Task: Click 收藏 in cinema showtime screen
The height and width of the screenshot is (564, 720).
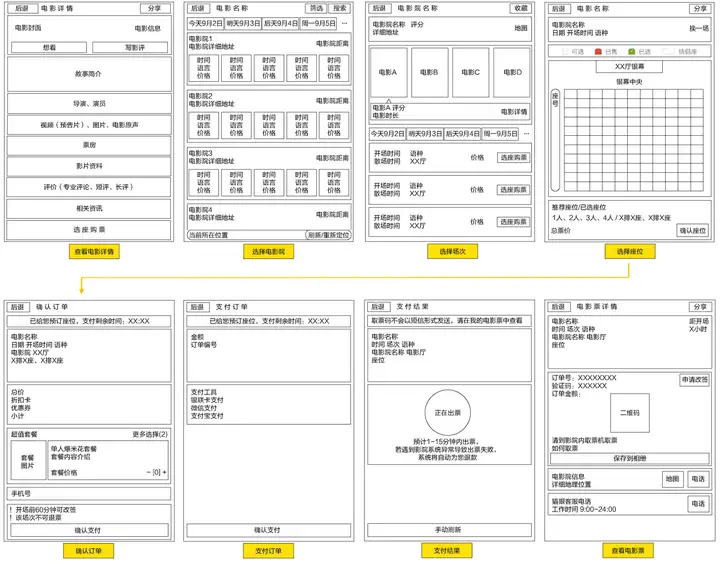Action: point(521,8)
